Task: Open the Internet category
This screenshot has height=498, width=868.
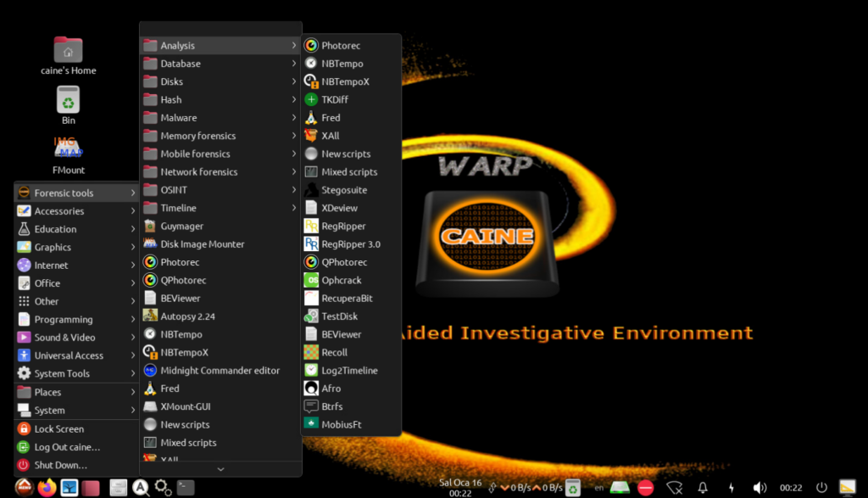Action: click(76, 266)
